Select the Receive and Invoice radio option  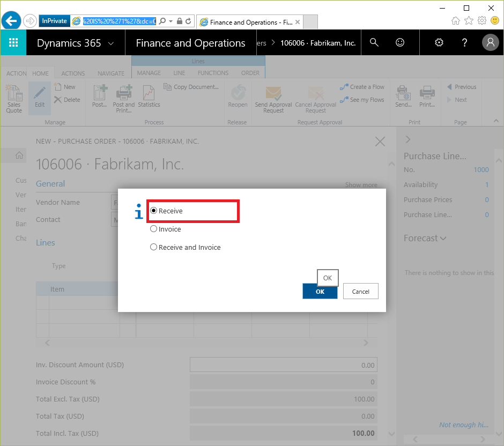pos(154,247)
